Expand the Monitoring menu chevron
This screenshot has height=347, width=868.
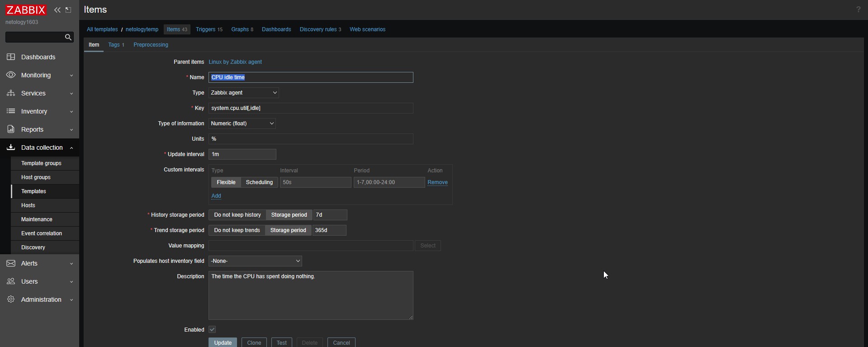coord(71,76)
